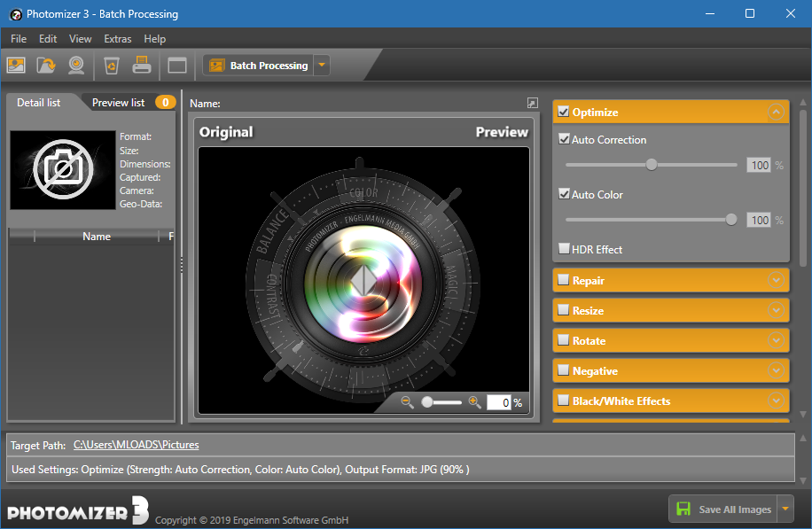The height and width of the screenshot is (529, 812).
Task: Click the webcam capture toolbar icon
Action: point(76,66)
